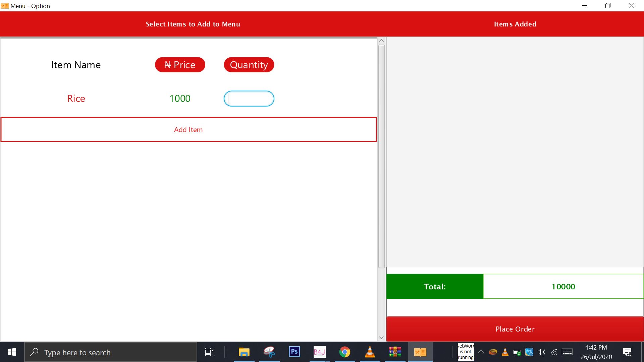The height and width of the screenshot is (362, 644).
Task: Focus the Rice quantity input field
Action: (x=249, y=99)
